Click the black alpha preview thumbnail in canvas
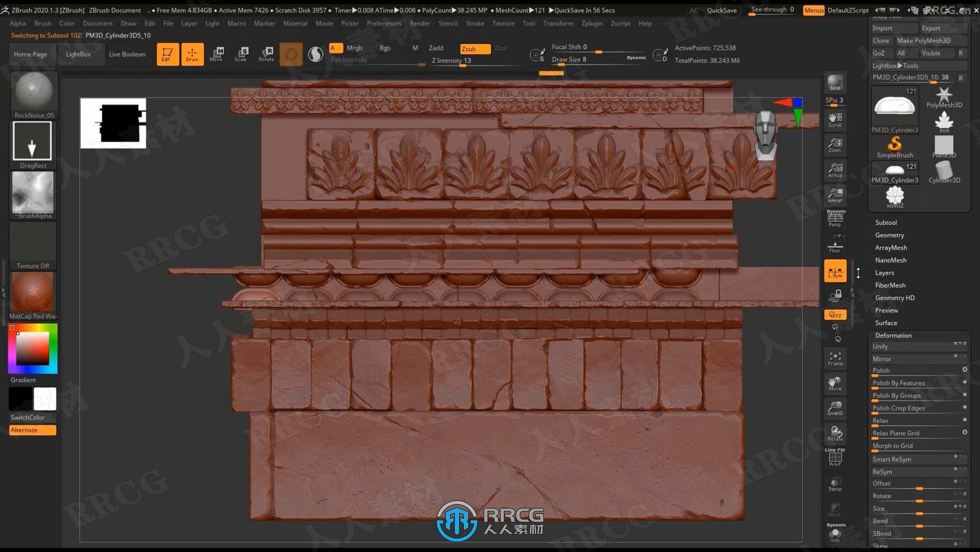 [113, 123]
